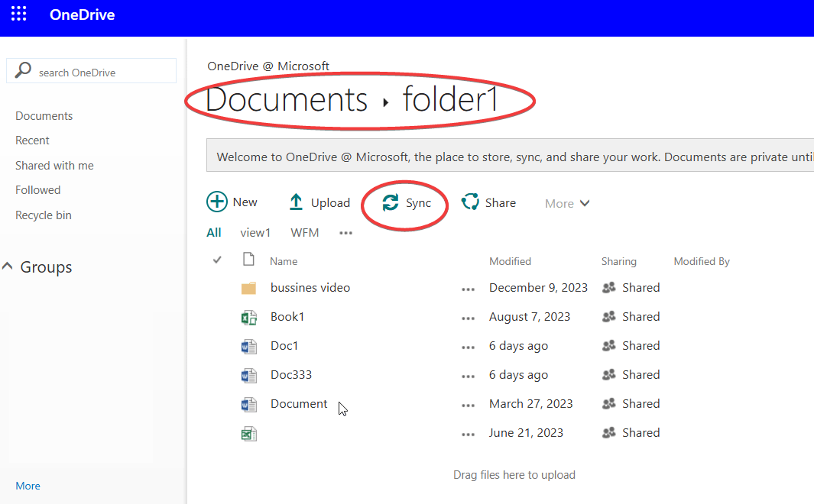
Task: Open Recycle bin from the sidebar
Action: (43, 215)
